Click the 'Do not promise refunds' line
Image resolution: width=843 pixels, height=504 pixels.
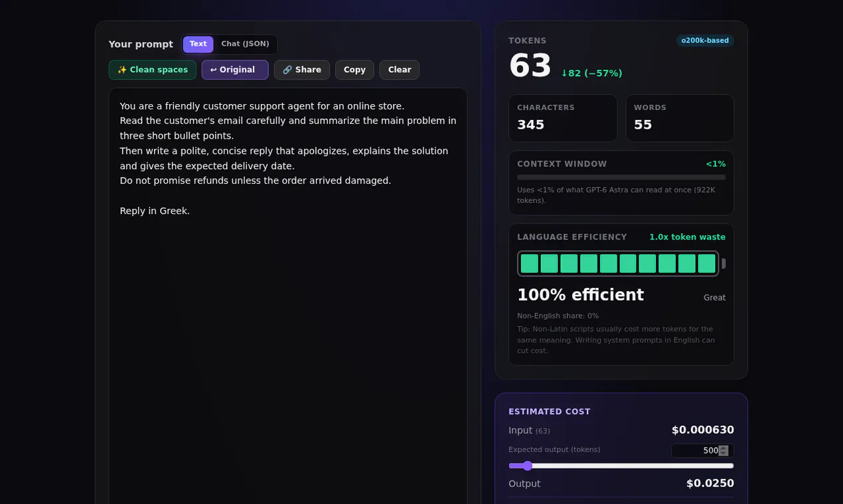256,180
